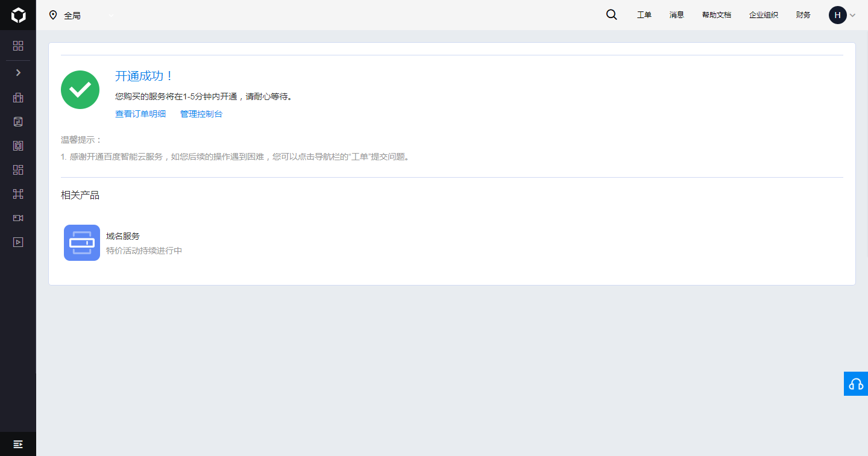
Task: Click the 开通成功！ heading
Action: pyautogui.click(x=145, y=76)
